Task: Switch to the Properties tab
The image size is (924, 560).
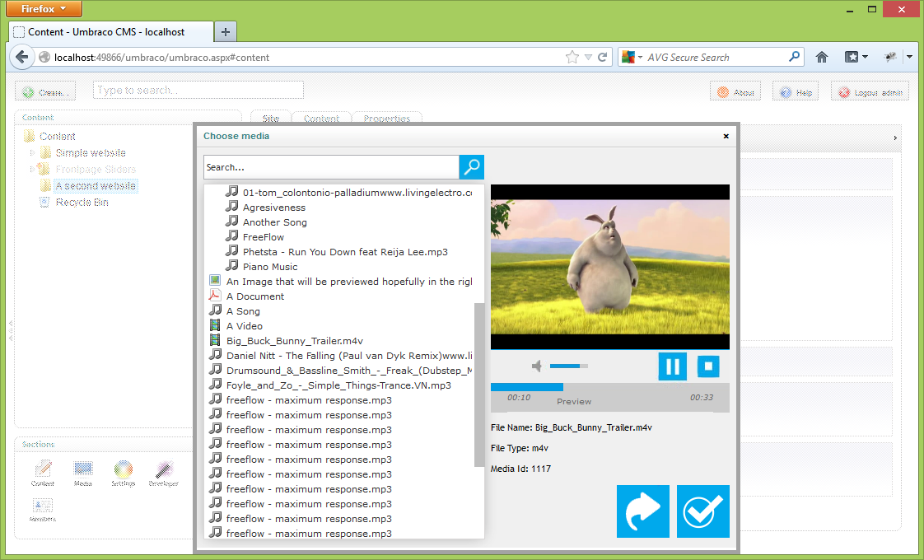Action: tap(386, 118)
